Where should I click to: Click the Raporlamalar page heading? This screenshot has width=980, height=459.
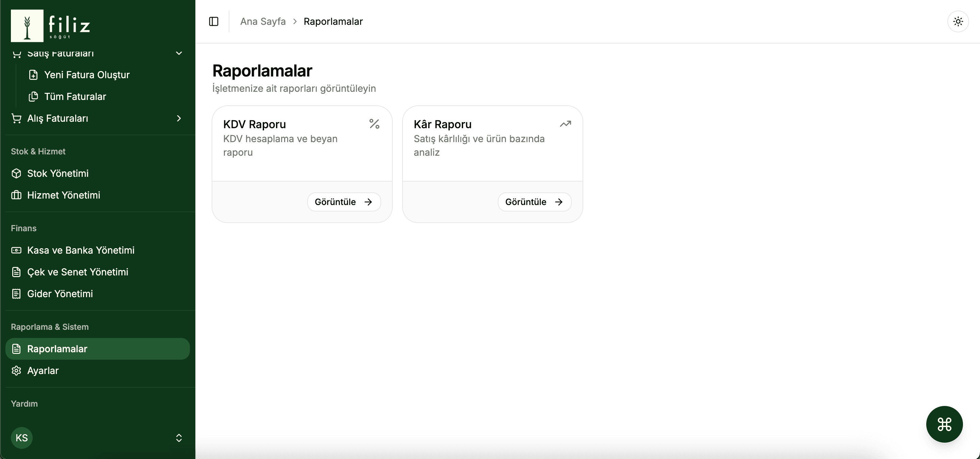pos(262,71)
